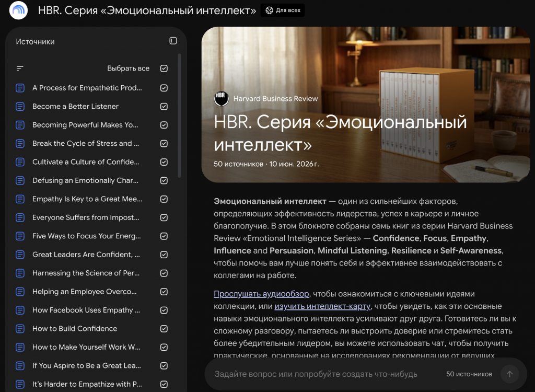Image resolution: width=535 pixels, height=392 pixels.
Task: Uncheck How to Make Yourself Work W... source
Action: [x=164, y=347]
